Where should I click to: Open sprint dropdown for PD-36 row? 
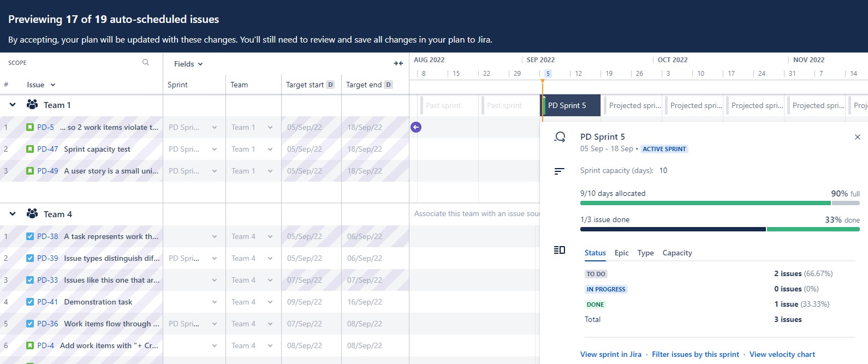point(215,324)
